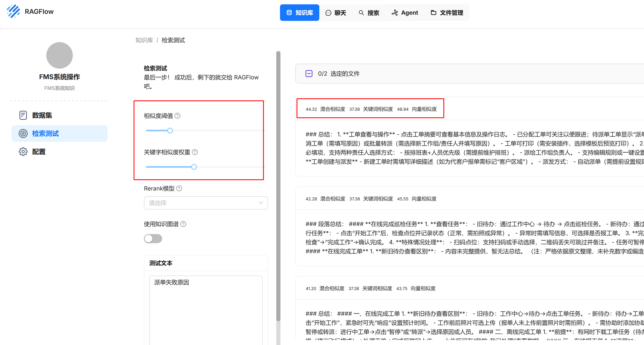Go to the Agent tab

coord(405,13)
